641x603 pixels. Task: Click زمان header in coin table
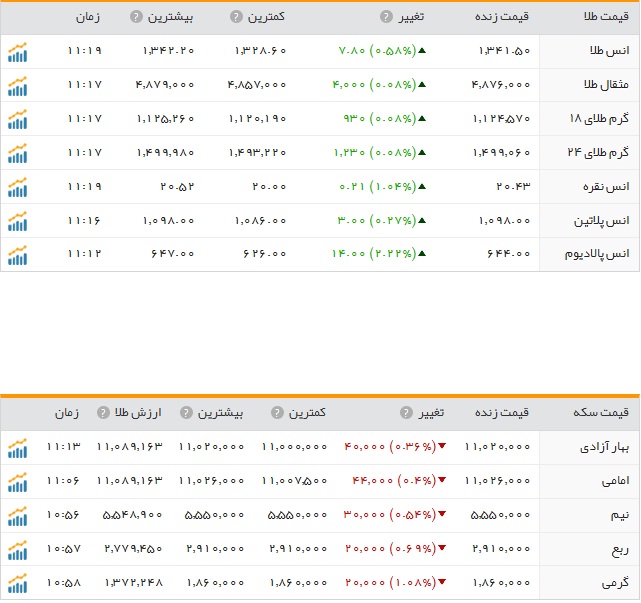point(67,413)
